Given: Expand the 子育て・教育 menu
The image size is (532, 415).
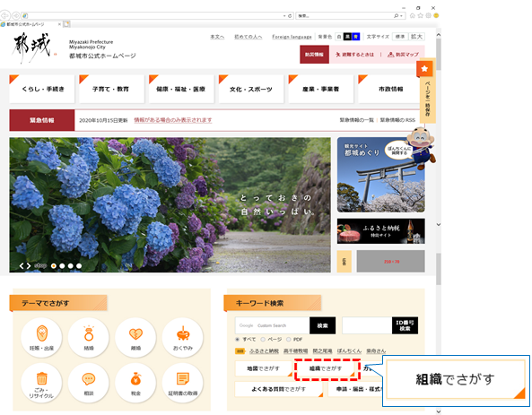Looking at the screenshot, I should click(111, 89).
